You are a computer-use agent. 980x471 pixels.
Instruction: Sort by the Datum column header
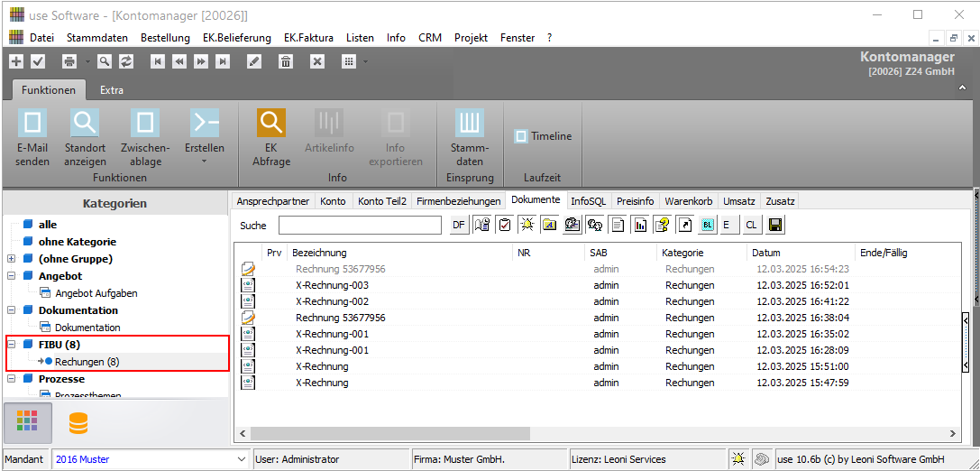click(800, 253)
